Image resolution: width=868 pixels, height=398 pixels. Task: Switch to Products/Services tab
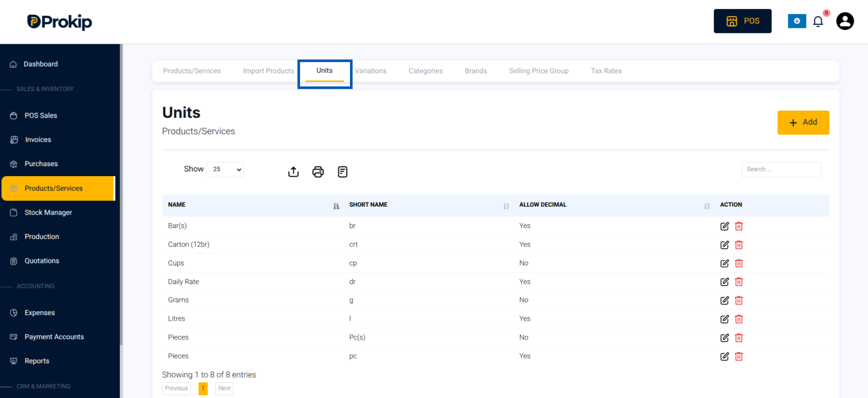[192, 71]
